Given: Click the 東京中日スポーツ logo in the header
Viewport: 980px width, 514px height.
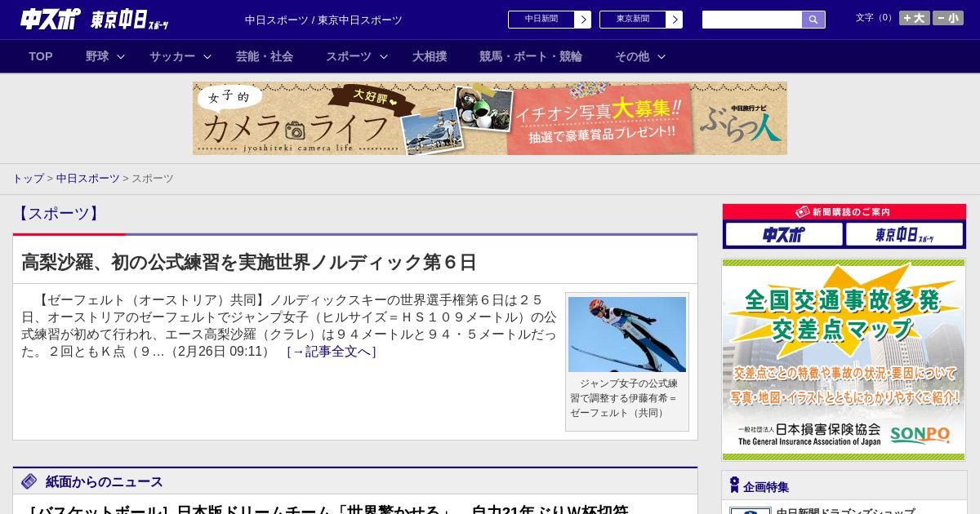Looking at the screenshot, I should (130, 20).
